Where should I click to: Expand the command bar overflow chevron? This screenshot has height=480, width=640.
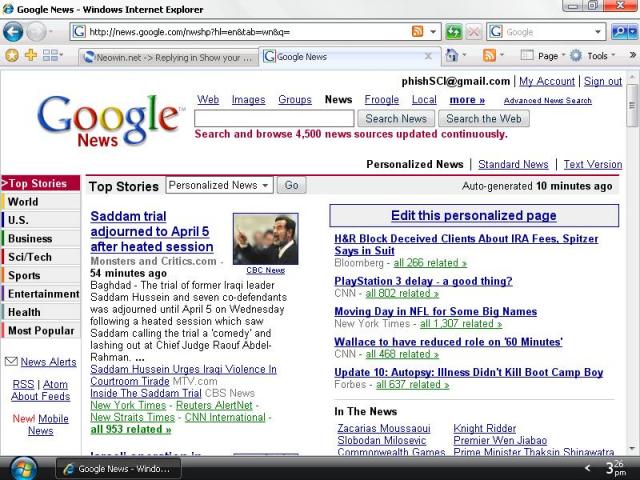(633, 55)
